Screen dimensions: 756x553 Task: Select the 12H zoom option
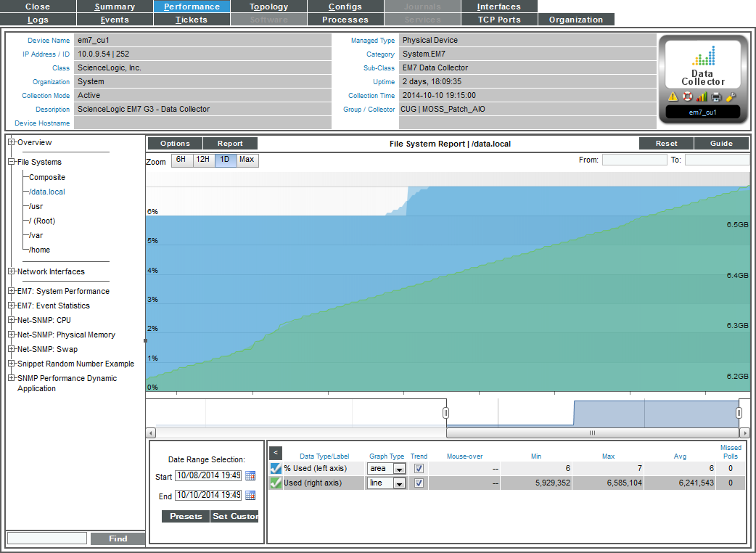pyautogui.click(x=203, y=160)
